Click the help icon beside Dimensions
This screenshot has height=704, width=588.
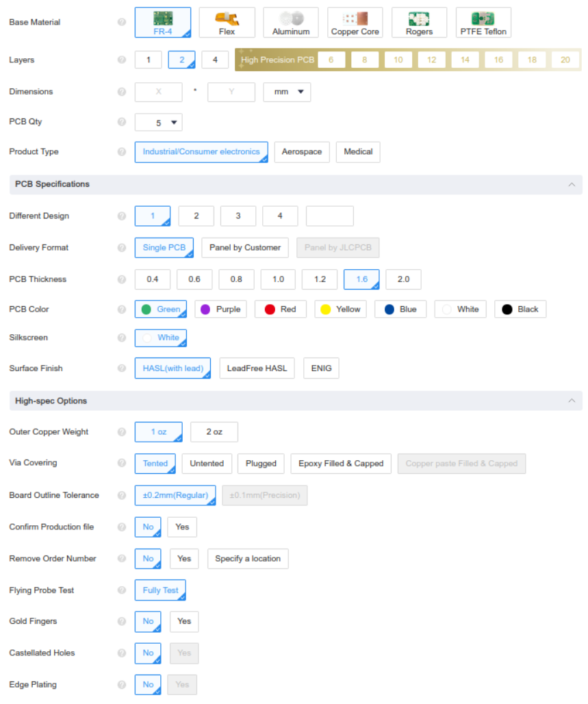pos(122,92)
